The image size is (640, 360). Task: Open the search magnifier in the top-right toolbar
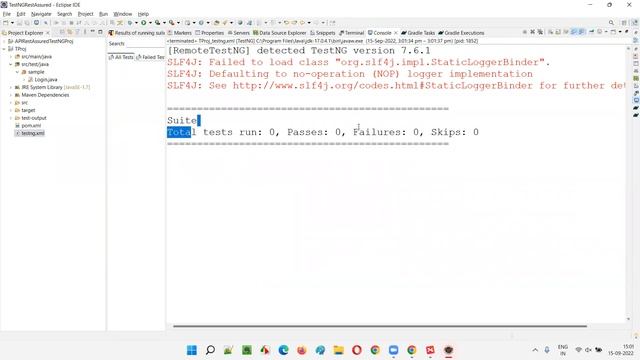point(611,23)
